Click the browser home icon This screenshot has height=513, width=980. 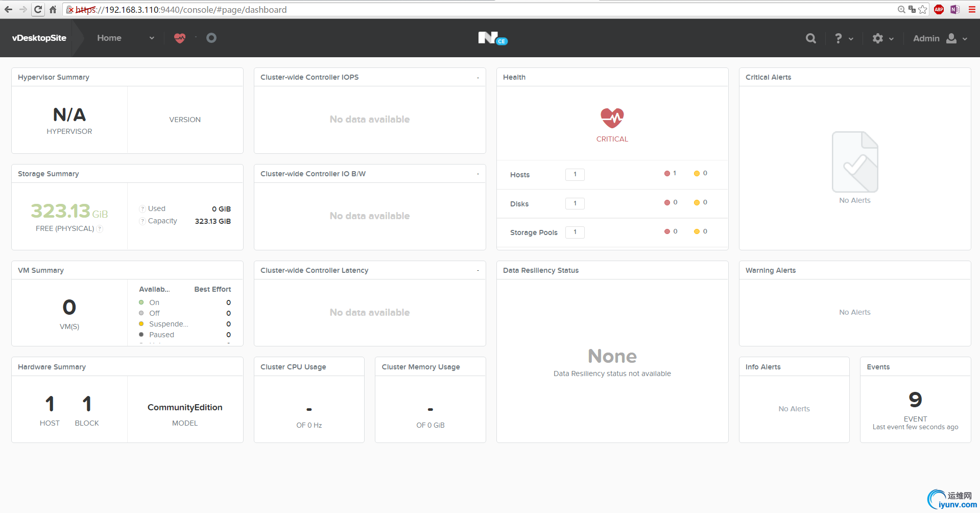click(53, 9)
